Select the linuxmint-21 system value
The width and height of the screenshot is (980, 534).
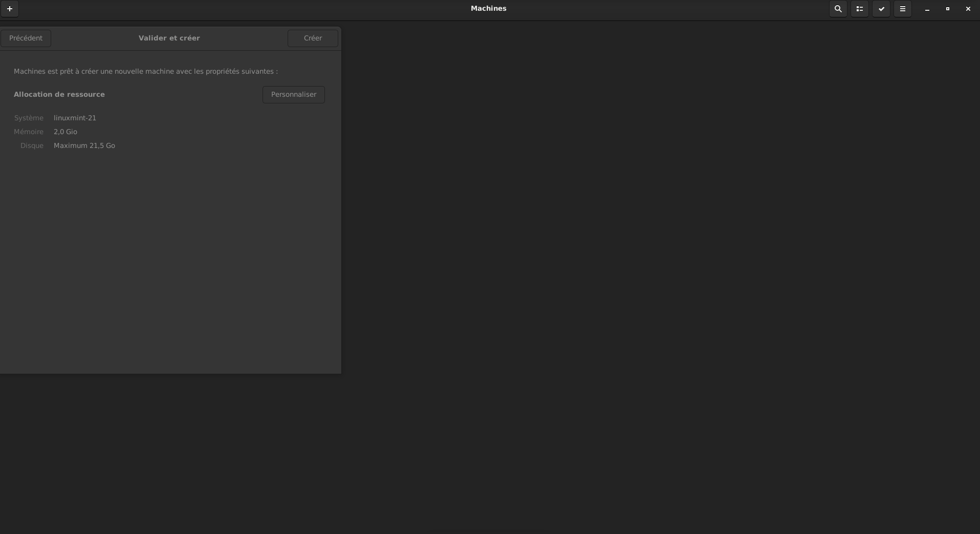(75, 118)
